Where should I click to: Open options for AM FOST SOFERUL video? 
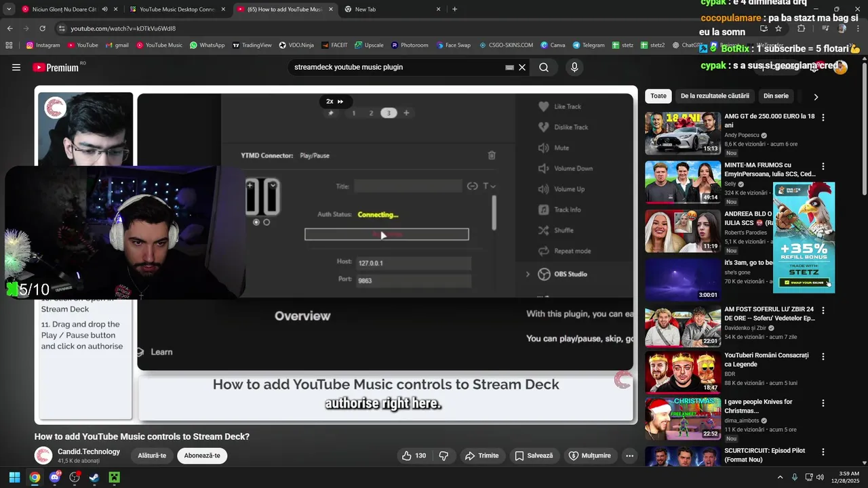point(823,310)
